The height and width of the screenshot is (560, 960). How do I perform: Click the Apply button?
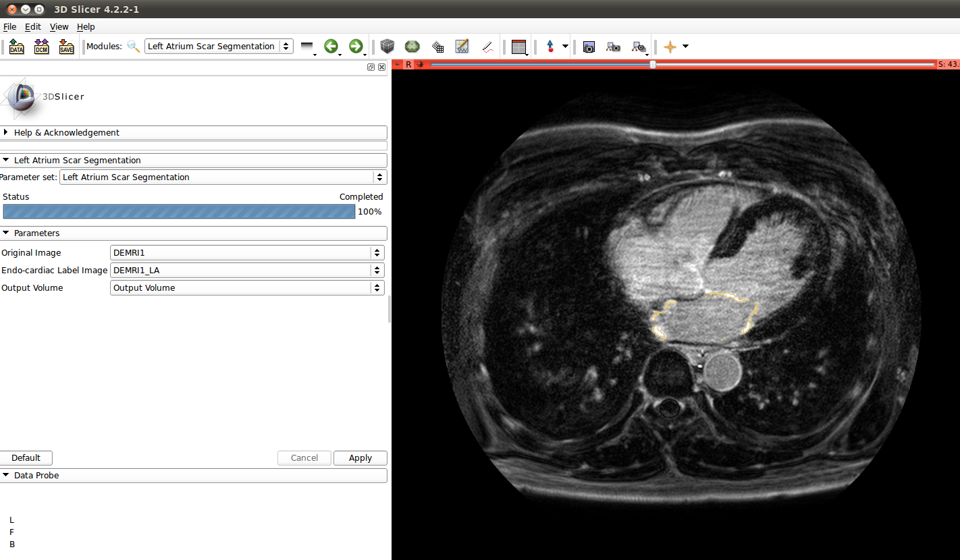(360, 458)
